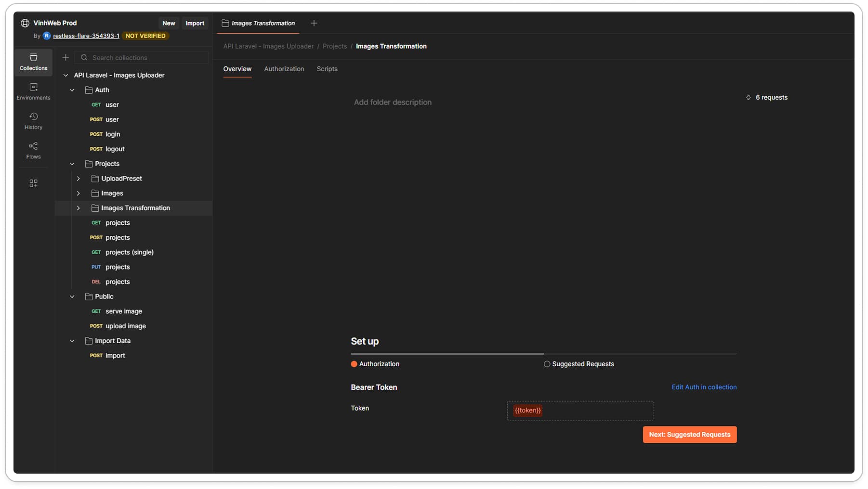Open the Flows panel
The height and width of the screenshot is (489, 868).
coord(33,150)
